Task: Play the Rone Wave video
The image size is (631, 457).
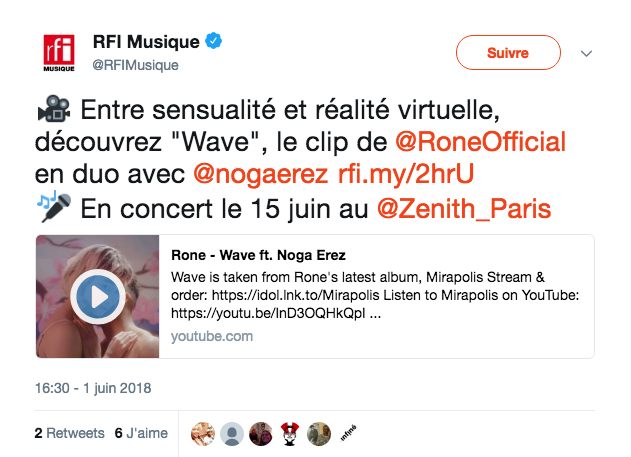Action: click(x=96, y=296)
